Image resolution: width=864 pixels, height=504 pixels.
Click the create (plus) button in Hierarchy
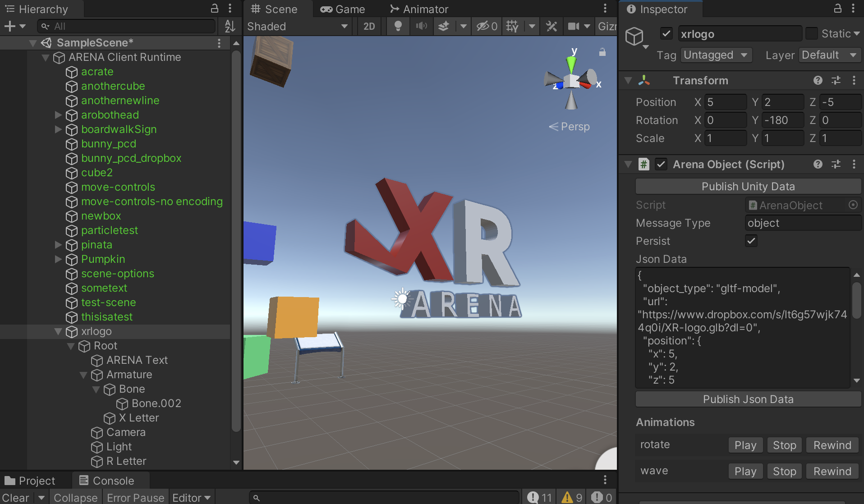pos(10,26)
